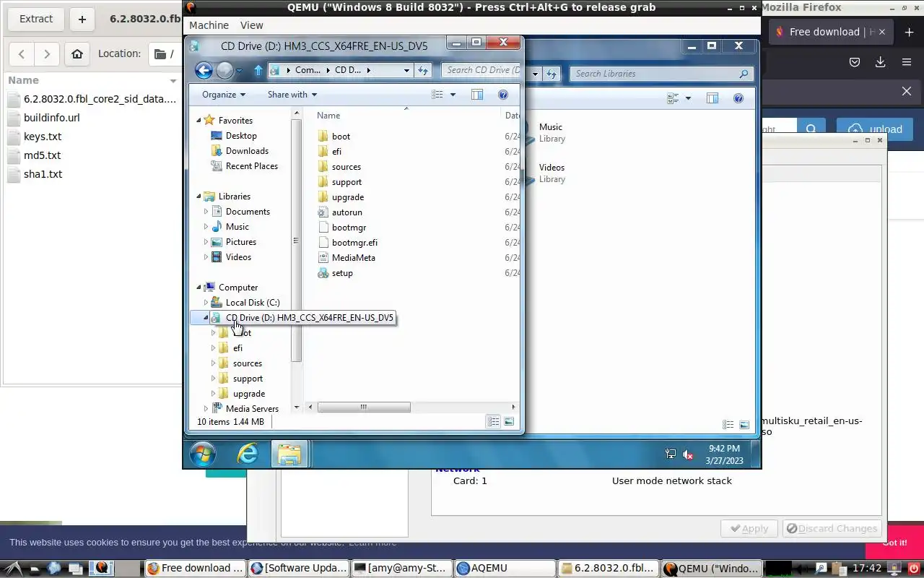This screenshot has height=578, width=924.
Task: Refresh the CD Drive address bar
Action: [424, 70]
